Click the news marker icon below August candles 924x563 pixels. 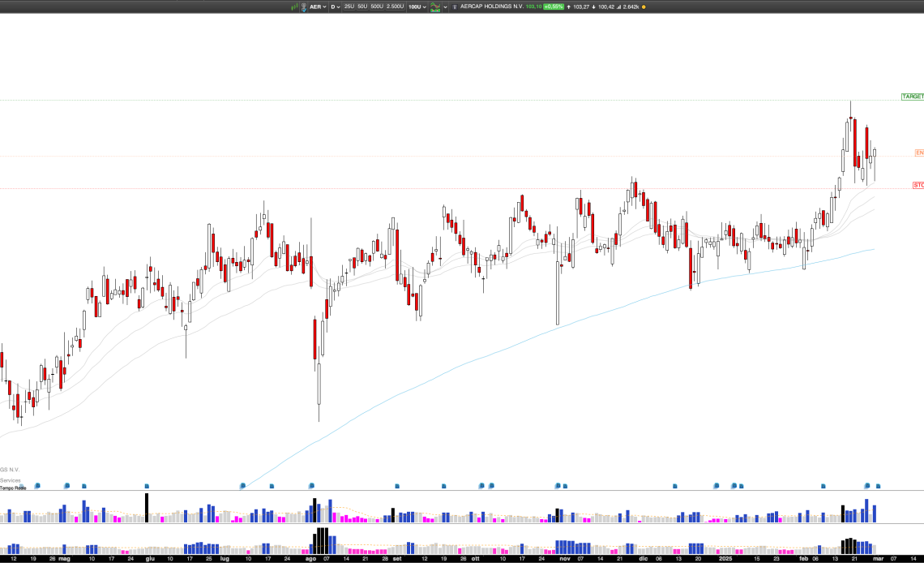[x=311, y=486]
